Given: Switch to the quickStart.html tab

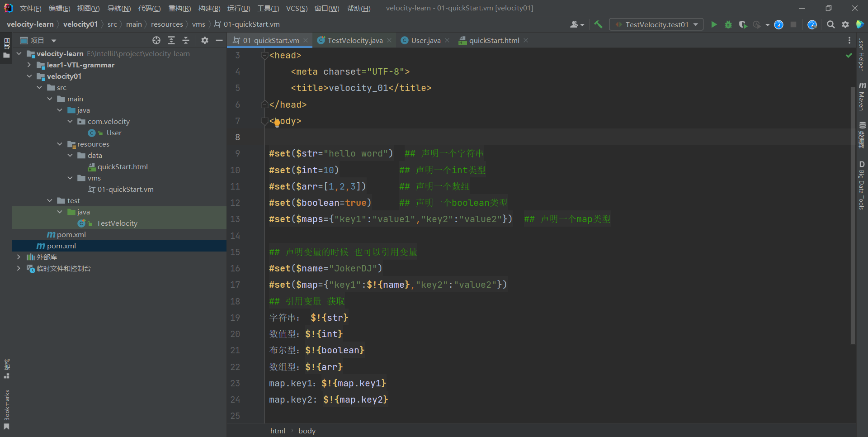Looking at the screenshot, I should 494,40.
